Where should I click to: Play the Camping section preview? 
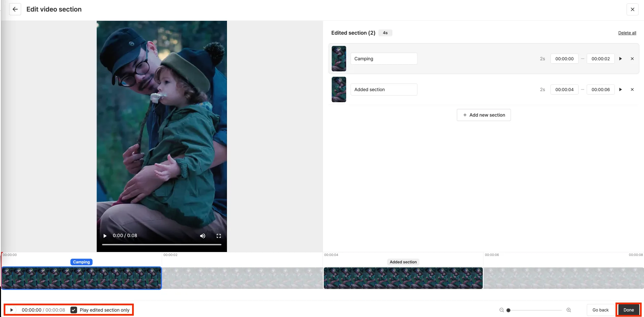620,59
